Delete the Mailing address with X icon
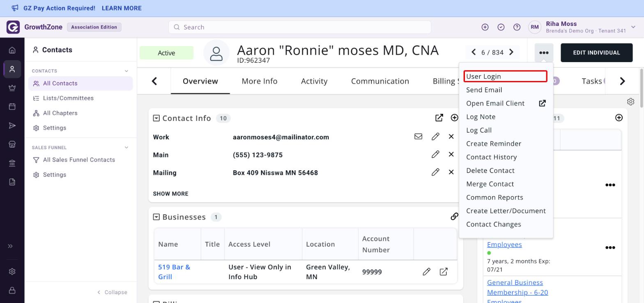The image size is (644, 303). (x=451, y=172)
